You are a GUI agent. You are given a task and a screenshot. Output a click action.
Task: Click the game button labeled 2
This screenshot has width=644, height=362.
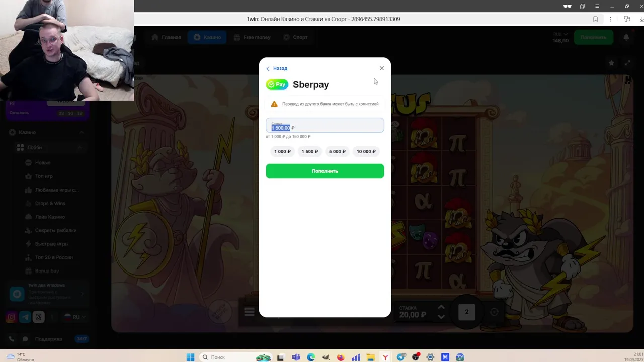pyautogui.click(x=466, y=312)
